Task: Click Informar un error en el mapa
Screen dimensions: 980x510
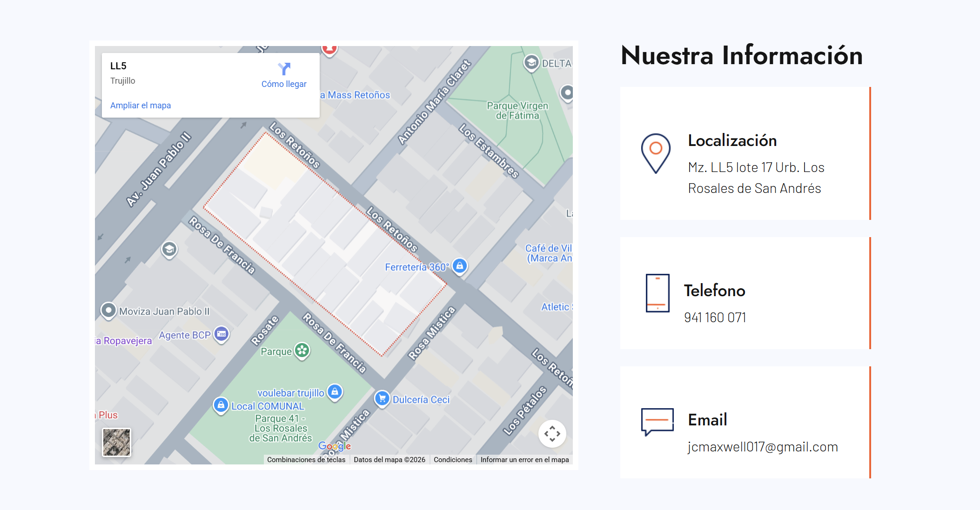Action: 524,460
